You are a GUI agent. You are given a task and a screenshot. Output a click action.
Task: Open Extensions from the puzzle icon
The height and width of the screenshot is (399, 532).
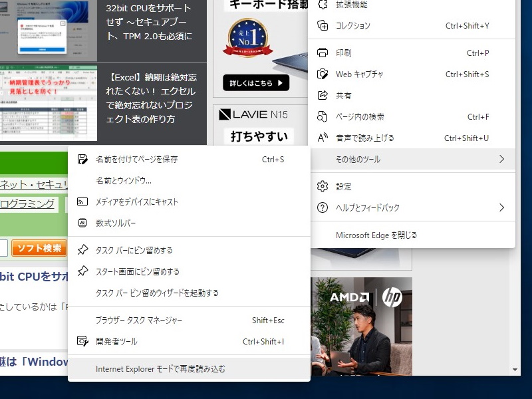click(x=322, y=5)
